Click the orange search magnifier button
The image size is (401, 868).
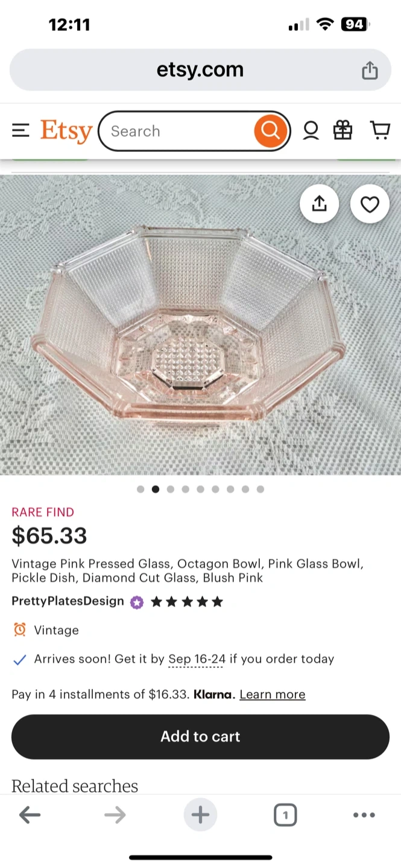click(x=270, y=131)
